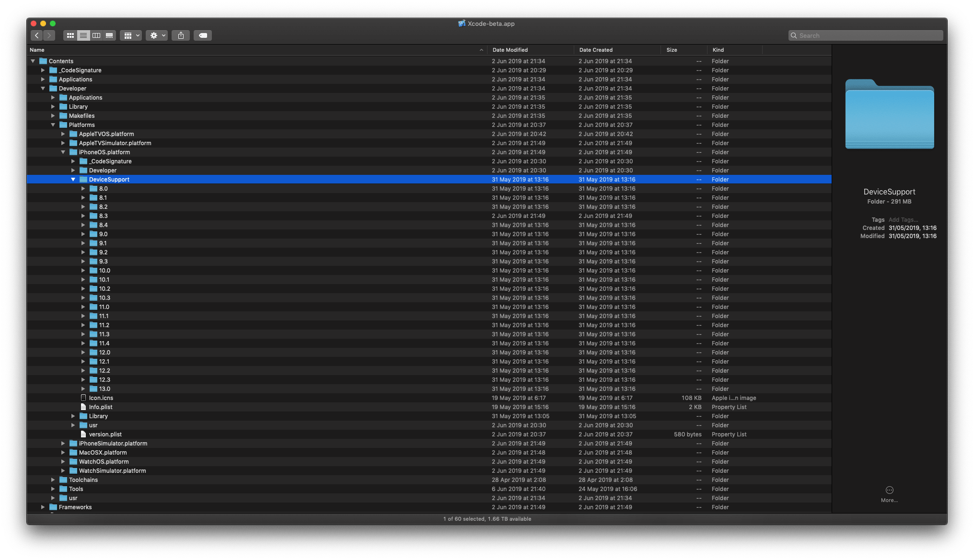Select the 9.0 folder row name

click(x=103, y=234)
